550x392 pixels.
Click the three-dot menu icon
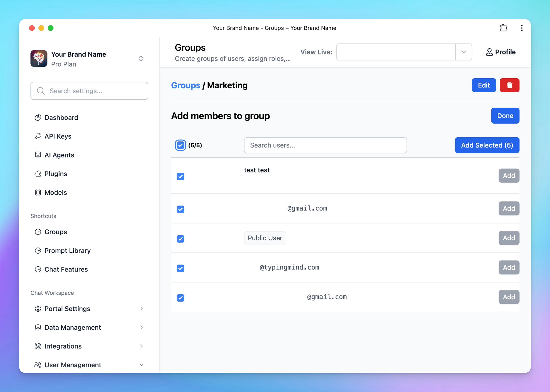click(522, 28)
